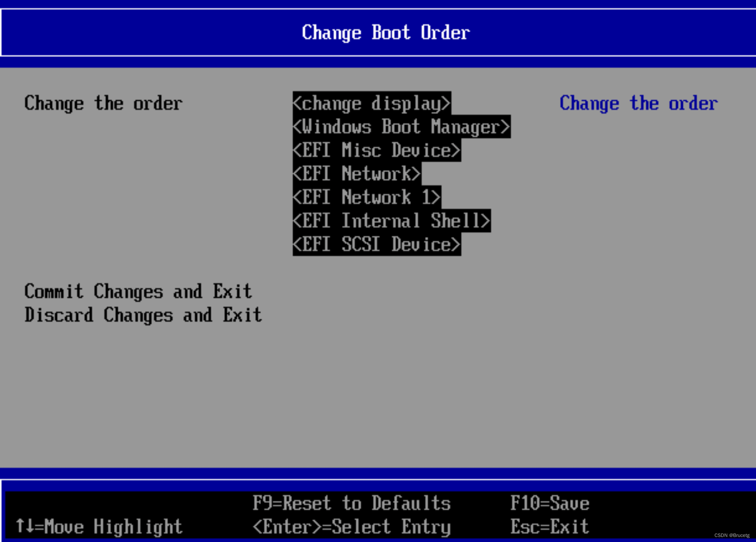The height and width of the screenshot is (542, 756).
Task: Click the 'Change Boot Order' title
Action: pos(386,33)
